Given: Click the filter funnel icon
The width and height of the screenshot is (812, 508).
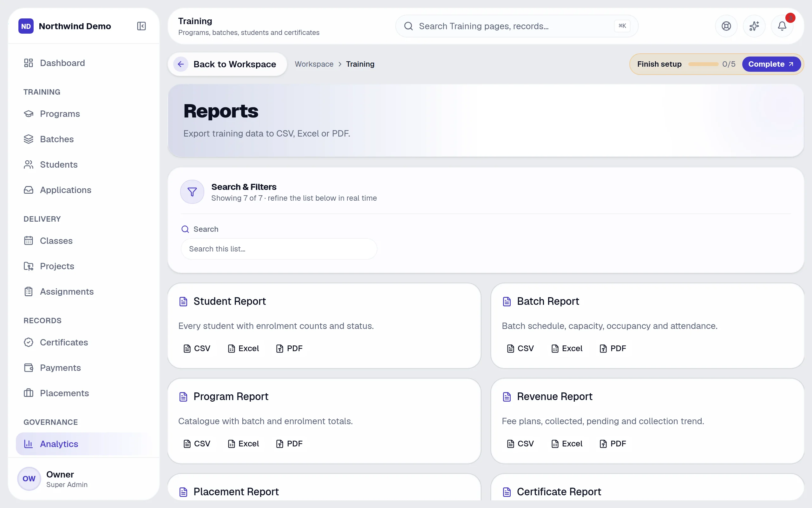Looking at the screenshot, I should [x=192, y=192].
